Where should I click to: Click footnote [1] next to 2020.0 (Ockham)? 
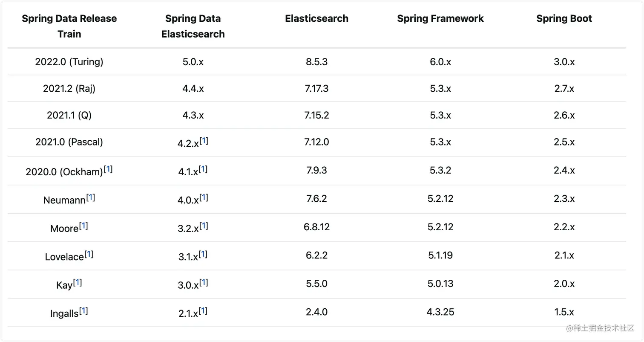tap(108, 169)
